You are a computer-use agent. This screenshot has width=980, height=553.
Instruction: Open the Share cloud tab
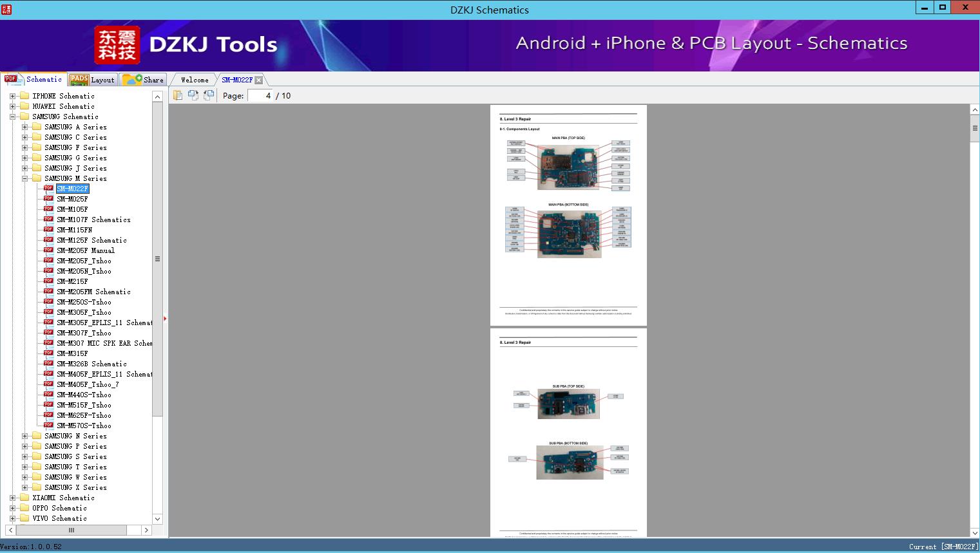pyautogui.click(x=143, y=80)
